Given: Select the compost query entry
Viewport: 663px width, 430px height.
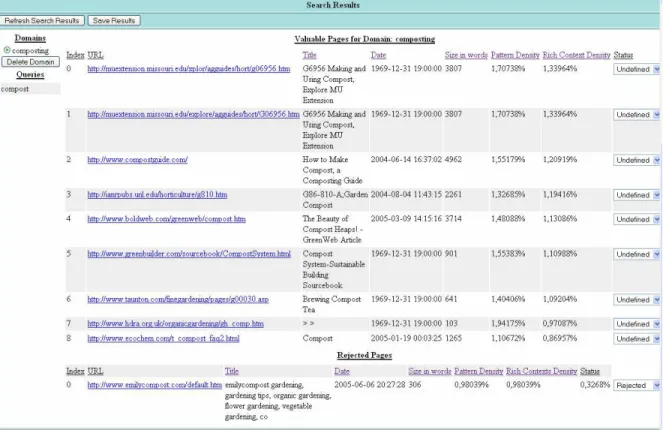Looking at the screenshot, I should (x=30, y=89).
